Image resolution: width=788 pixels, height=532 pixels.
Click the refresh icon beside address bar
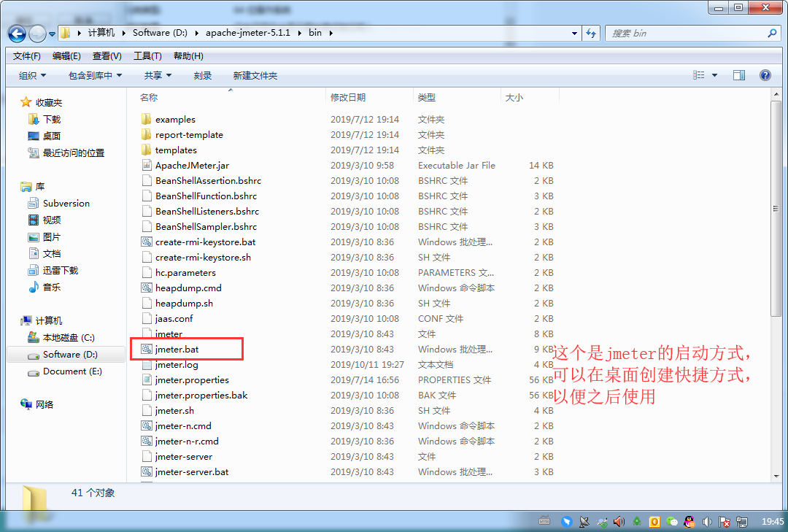point(592,33)
